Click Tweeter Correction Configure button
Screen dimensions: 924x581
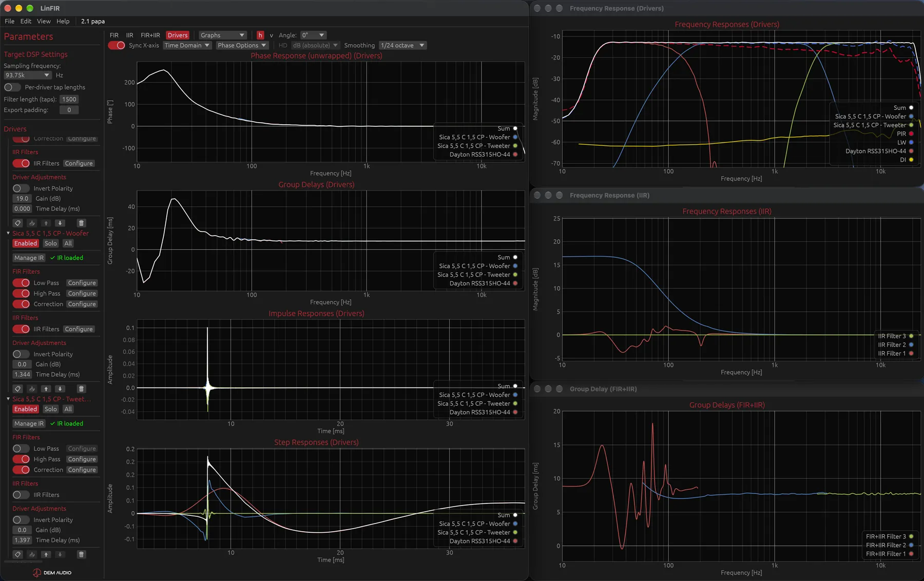(x=82, y=470)
